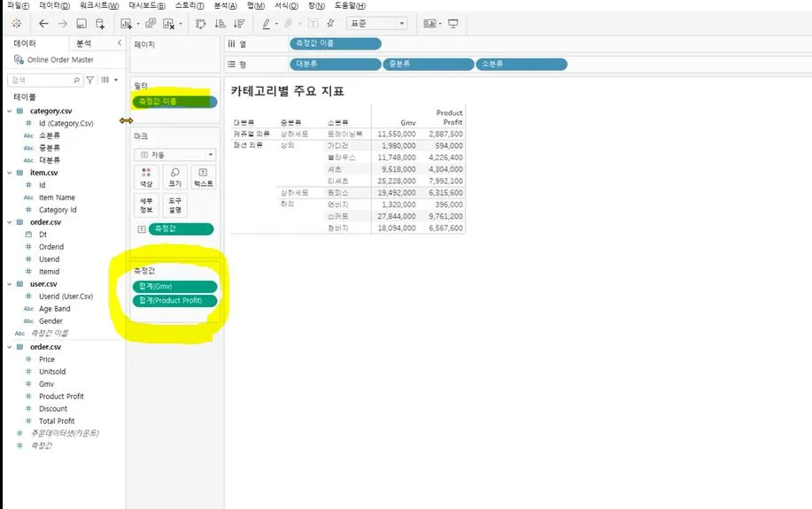Click the 27,844,000 Gmv cell
Screen dimensions: 812x509
396,216
